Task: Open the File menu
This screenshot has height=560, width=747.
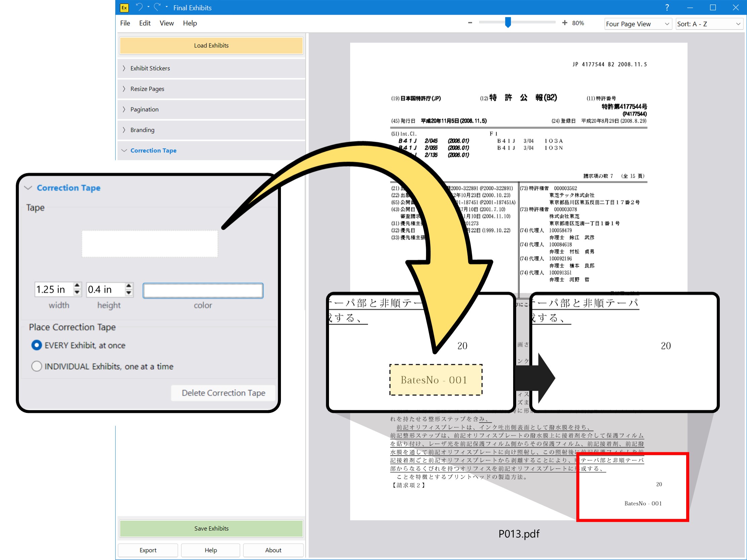Action: click(125, 23)
